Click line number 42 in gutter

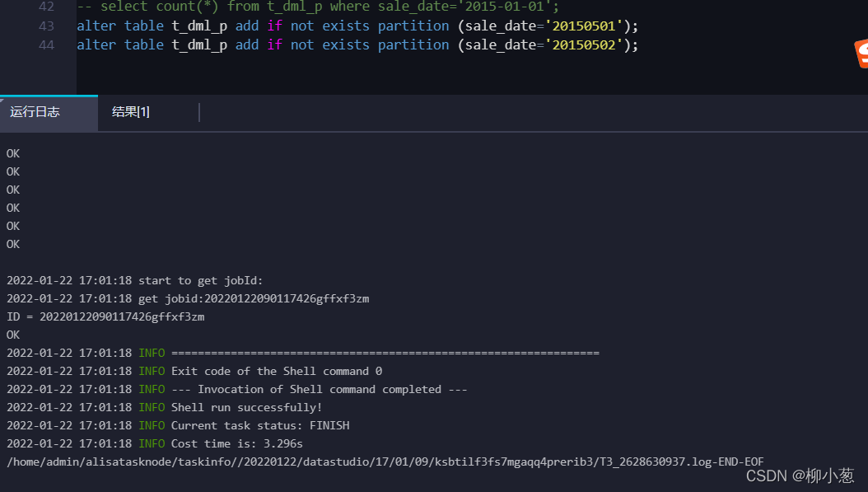[x=46, y=7]
